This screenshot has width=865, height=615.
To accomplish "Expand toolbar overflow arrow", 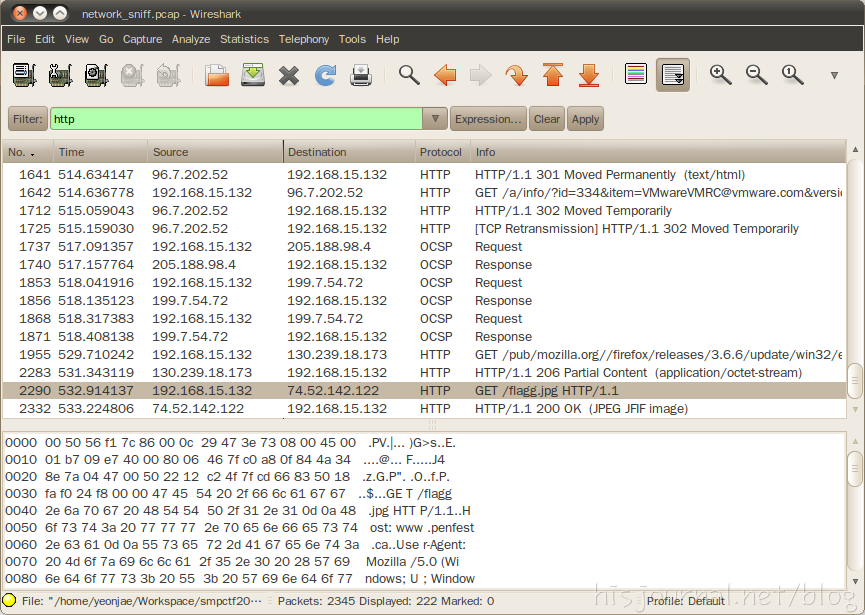I will (835, 76).
